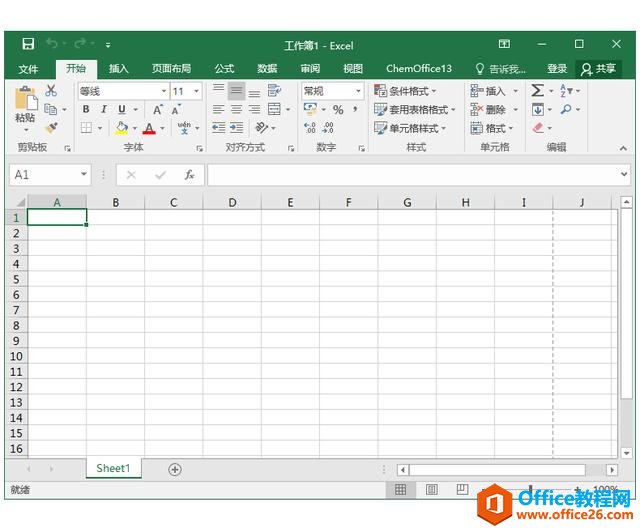Click column header D

click(x=232, y=203)
